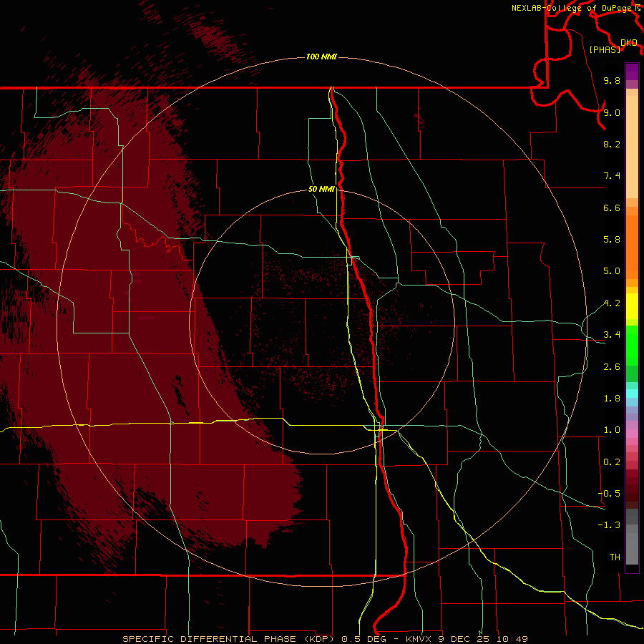The height and width of the screenshot is (644, 644).
Task: Click the 100 NMI range ring label
Action: pyautogui.click(x=321, y=57)
